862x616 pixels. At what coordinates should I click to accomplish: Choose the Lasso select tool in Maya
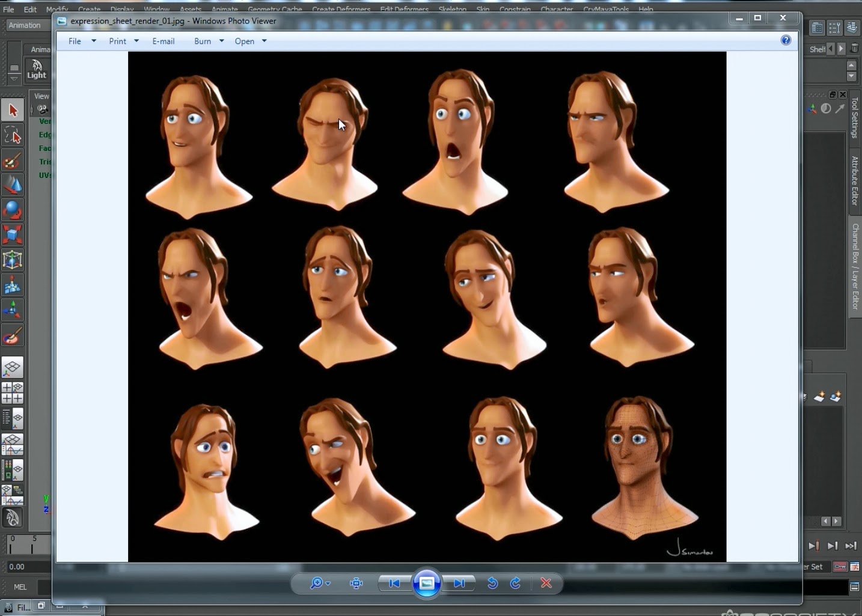(x=13, y=136)
